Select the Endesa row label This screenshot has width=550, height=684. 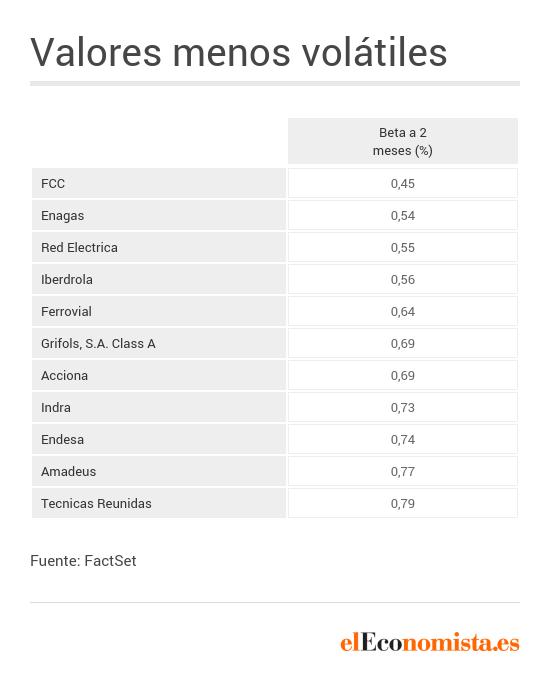click(x=159, y=439)
